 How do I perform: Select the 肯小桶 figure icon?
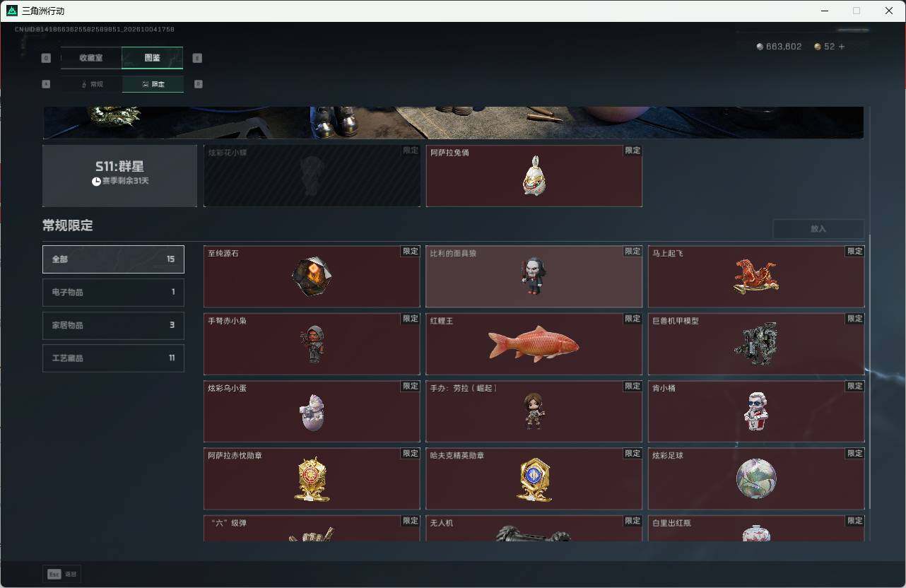pyautogui.click(x=756, y=411)
